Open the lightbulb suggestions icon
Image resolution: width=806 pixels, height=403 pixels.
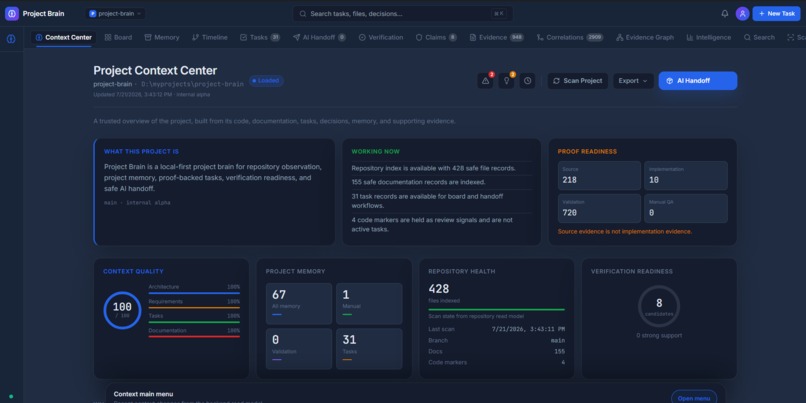[x=506, y=81]
